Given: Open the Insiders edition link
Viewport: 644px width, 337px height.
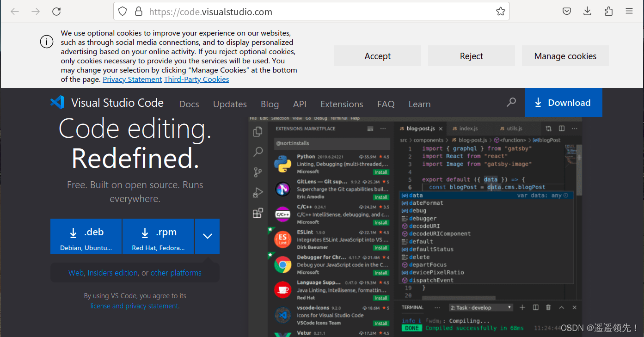Looking at the screenshot, I should pyautogui.click(x=112, y=273).
